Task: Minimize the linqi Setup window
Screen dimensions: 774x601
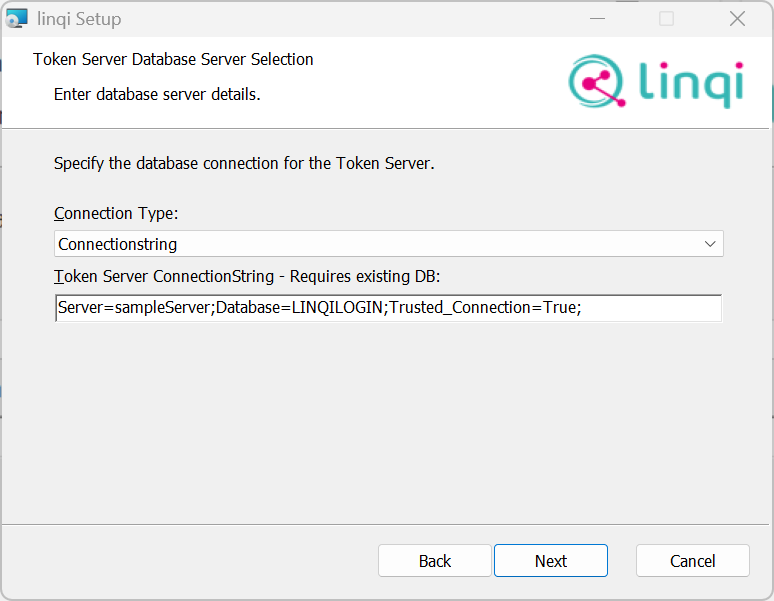Action: tap(597, 19)
